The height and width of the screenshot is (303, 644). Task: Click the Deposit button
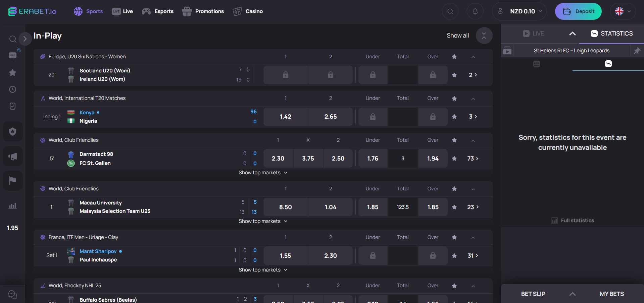click(578, 11)
